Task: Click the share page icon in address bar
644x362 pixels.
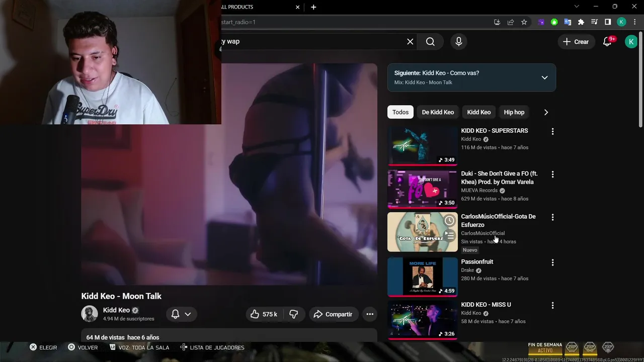Action: pyautogui.click(x=511, y=22)
